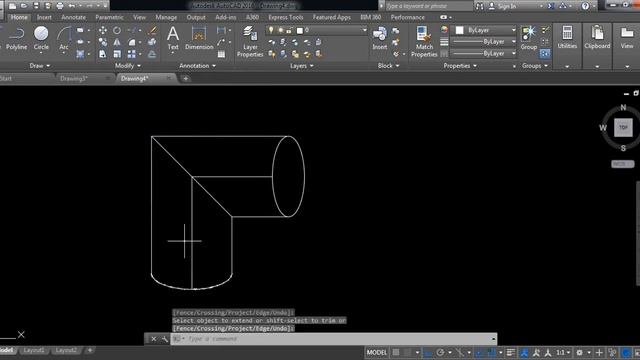
Task: Click the command line input field
Action: click(x=333, y=339)
